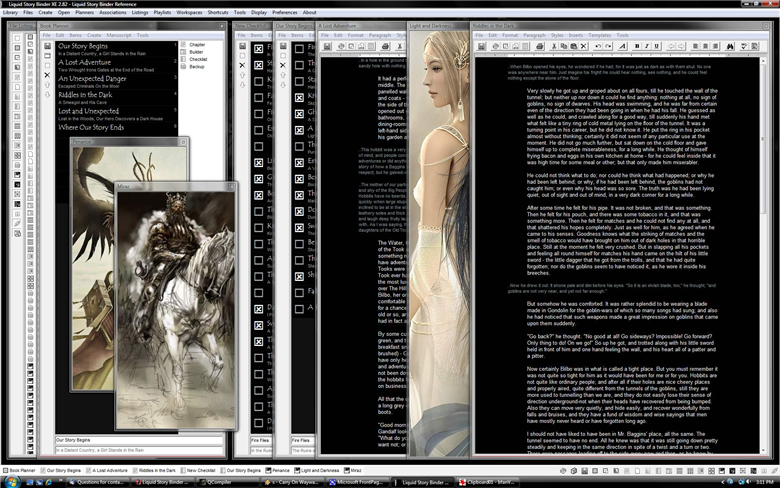Select 'Where Our Story Ends' in Book Planner
Viewport: 780px width, 488px height.
116,128
